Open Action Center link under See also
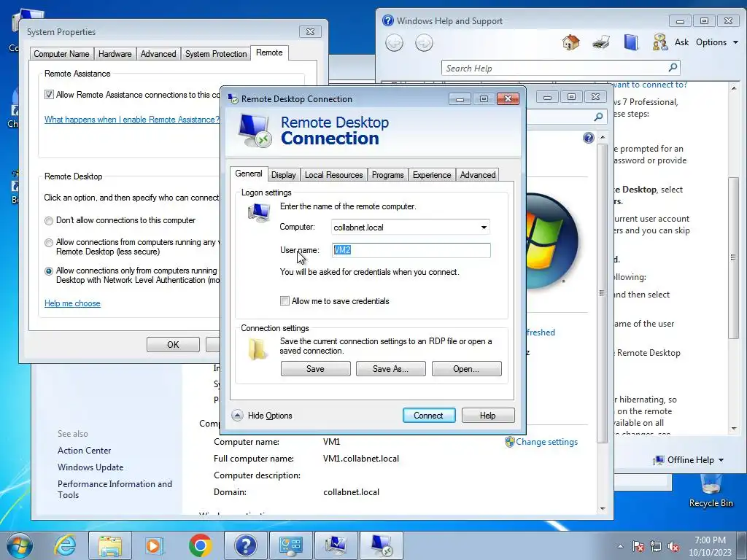Image resolution: width=747 pixels, height=560 pixels. tap(85, 451)
